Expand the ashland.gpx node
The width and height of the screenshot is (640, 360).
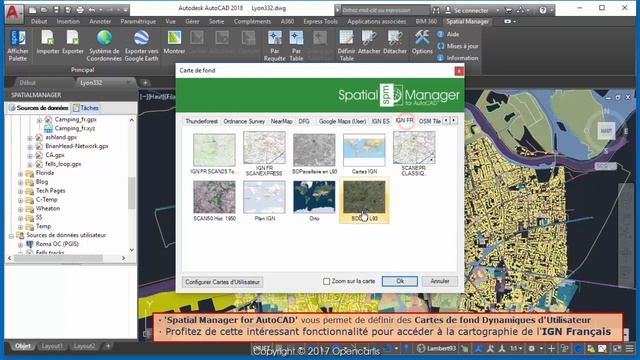[x=30, y=138]
